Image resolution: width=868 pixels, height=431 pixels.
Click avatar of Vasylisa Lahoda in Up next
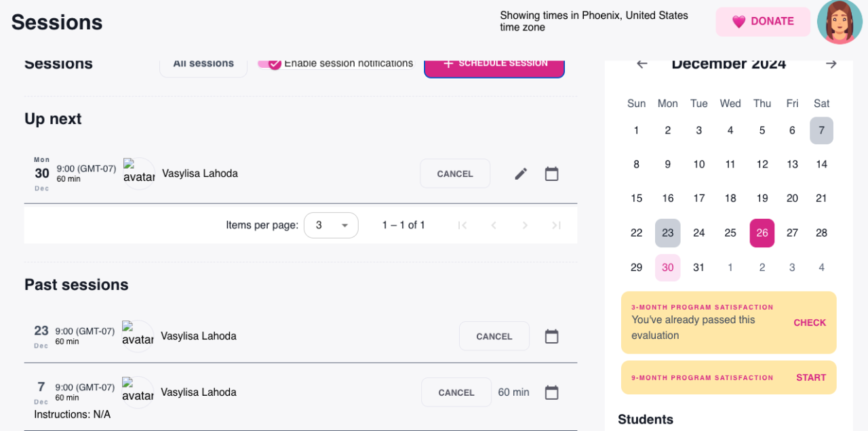point(139,173)
